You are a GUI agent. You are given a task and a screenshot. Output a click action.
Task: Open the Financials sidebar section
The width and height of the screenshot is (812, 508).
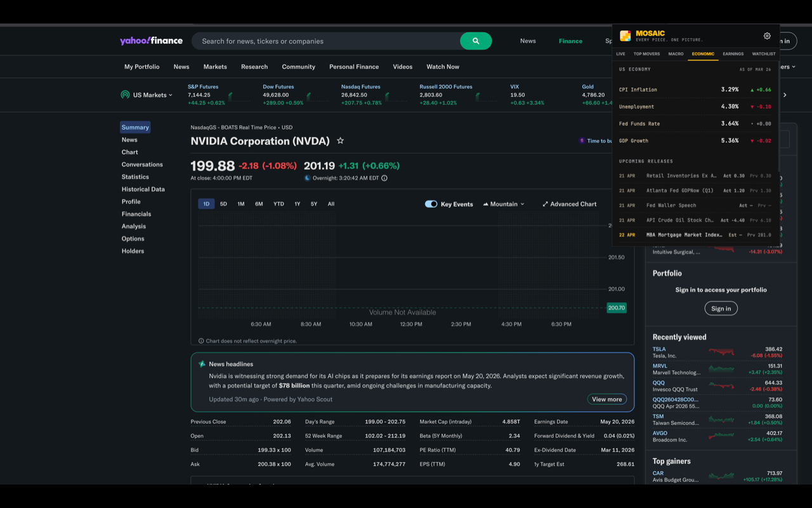point(136,214)
